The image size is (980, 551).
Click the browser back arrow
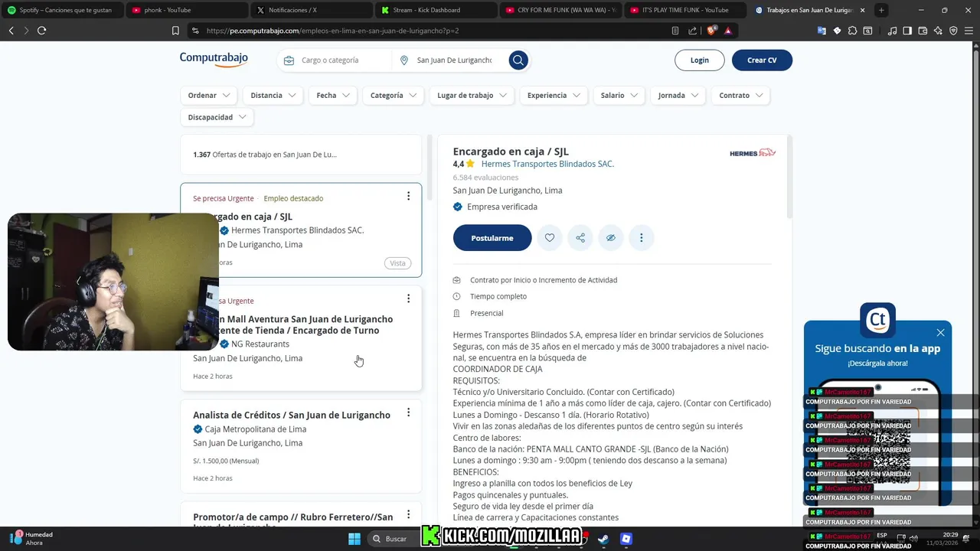pyautogui.click(x=11, y=31)
